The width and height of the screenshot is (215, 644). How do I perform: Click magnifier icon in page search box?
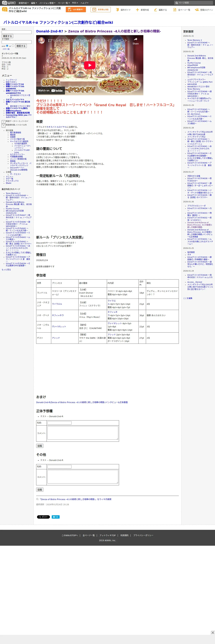click(177, 3)
